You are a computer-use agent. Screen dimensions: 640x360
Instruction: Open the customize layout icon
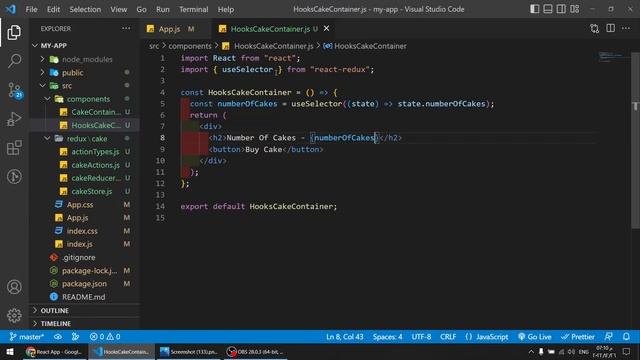(x=575, y=9)
